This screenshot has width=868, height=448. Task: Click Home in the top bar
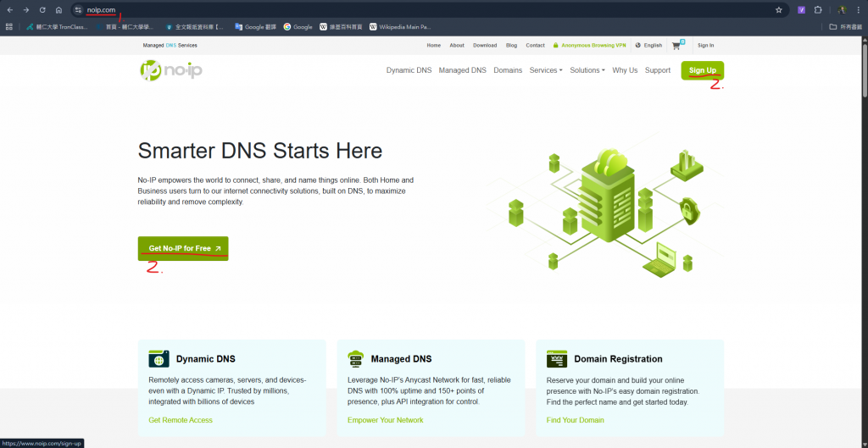point(433,46)
